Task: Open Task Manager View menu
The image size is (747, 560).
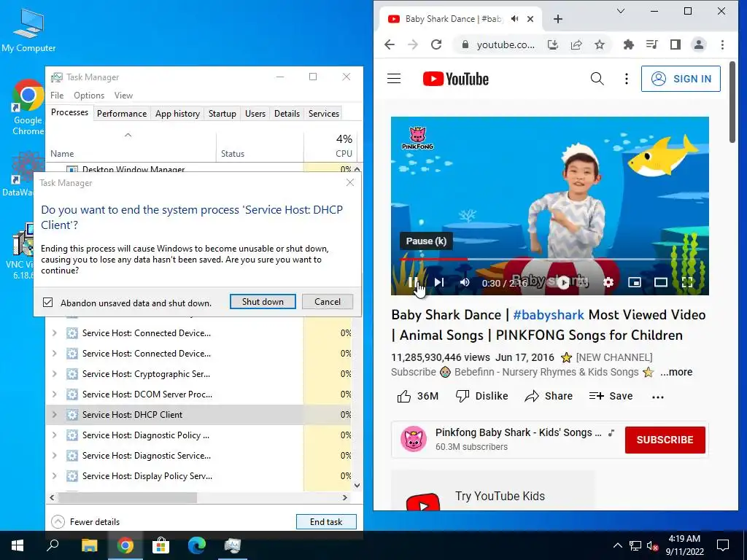Action: point(123,96)
